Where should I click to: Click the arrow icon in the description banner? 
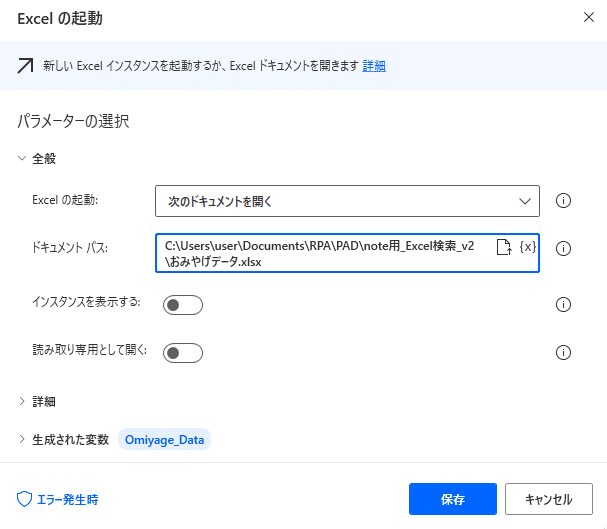(26, 66)
